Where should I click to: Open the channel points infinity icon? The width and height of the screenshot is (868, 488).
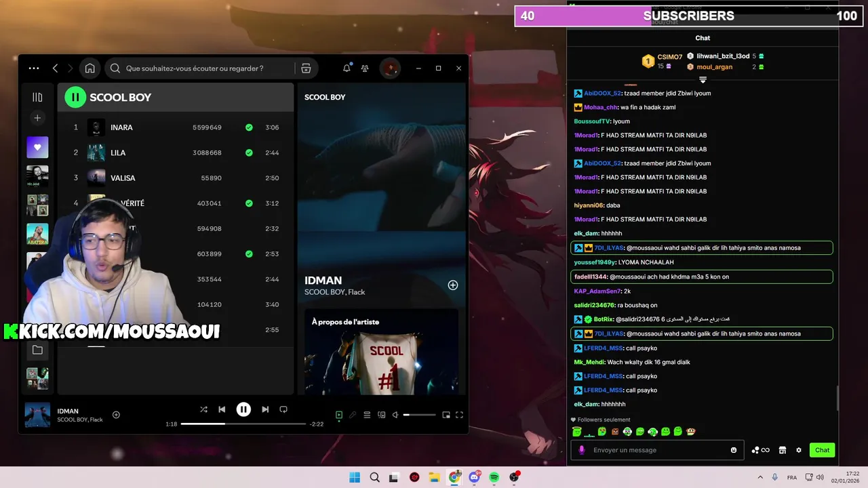760,450
